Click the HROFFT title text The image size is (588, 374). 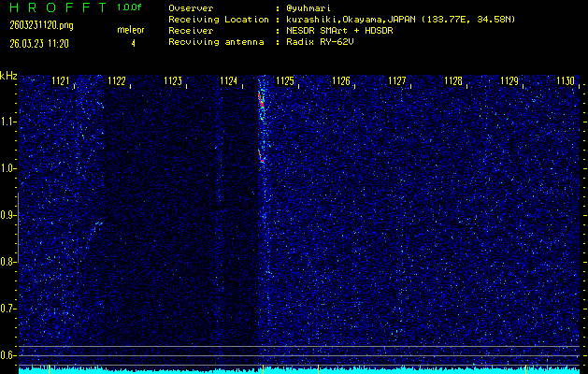54,7
